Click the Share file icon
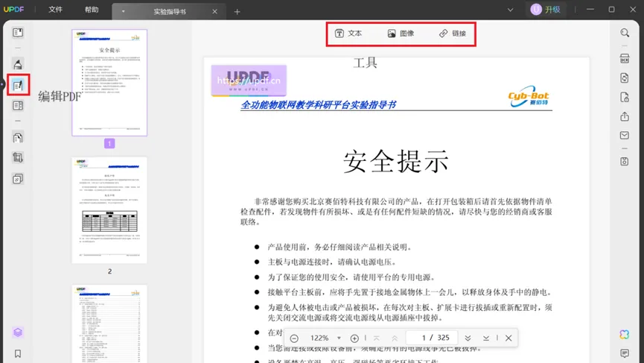This screenshot has height=363, width=644. coord(625,117)
